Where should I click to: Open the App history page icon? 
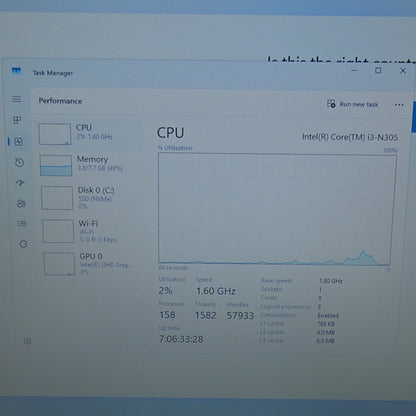pyautogui.click(x=19, y=163)
